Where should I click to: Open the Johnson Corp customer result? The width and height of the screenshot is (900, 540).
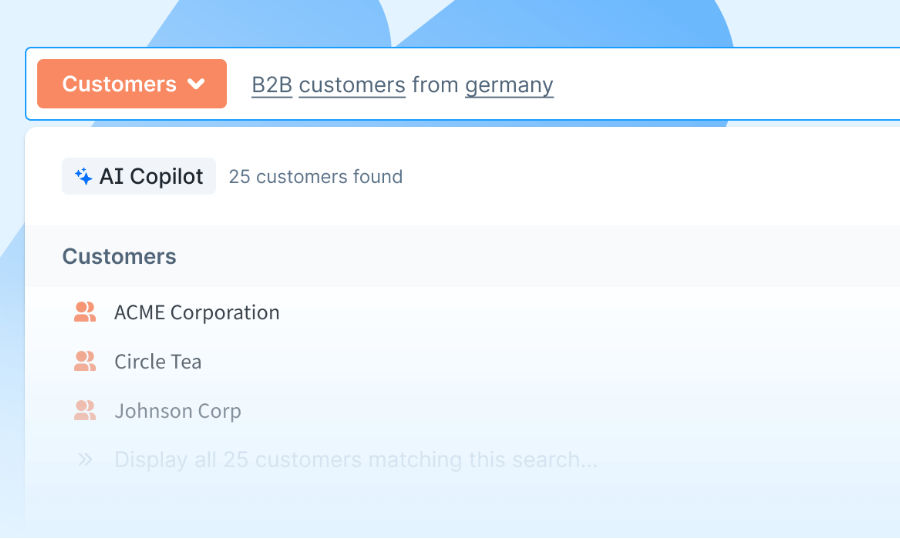(178, 410)
